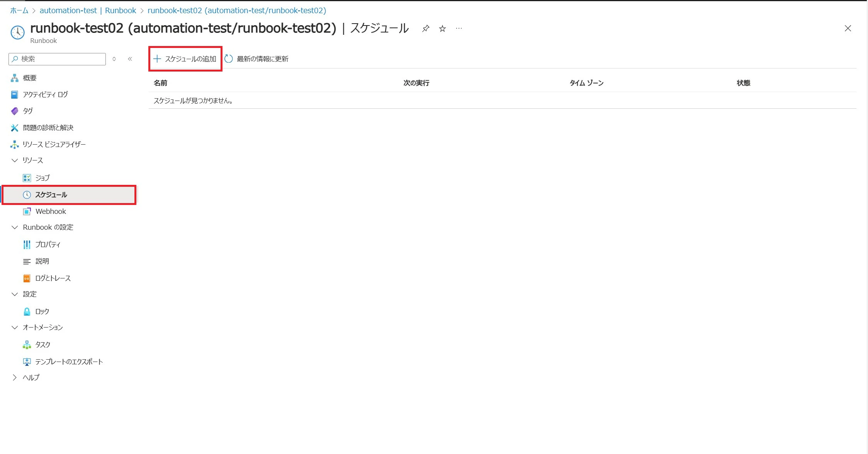Select スケジュール in the sidebar

click(x=70, y=195)
